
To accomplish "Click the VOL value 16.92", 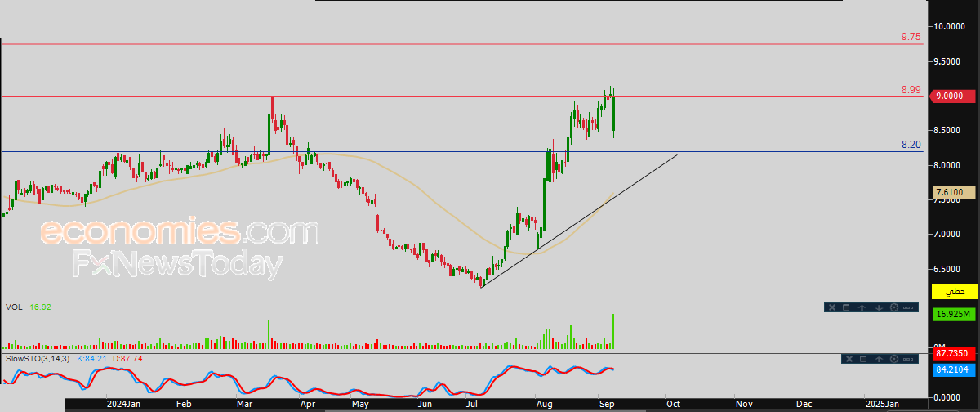I will coord(40,307).
